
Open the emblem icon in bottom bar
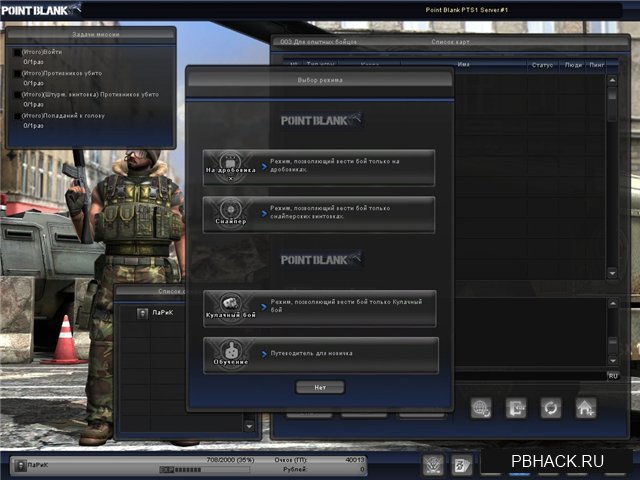pyautogui.click(x=433, y=465)
